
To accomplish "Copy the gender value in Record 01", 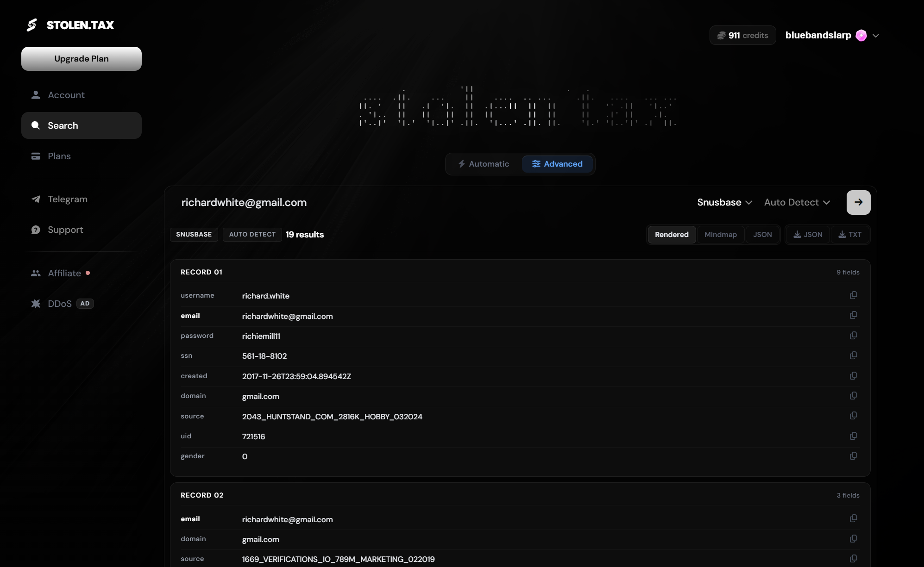I will tap(853, 456).
